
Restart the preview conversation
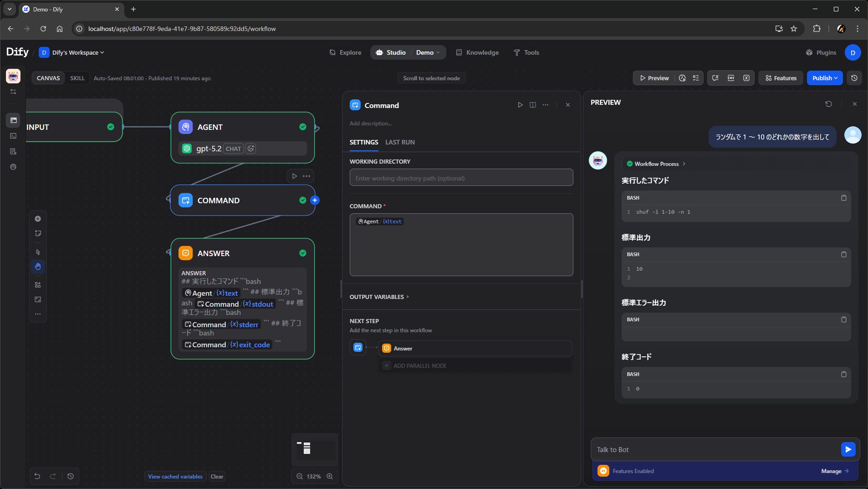pyautogui.click(x=828, y=104)
